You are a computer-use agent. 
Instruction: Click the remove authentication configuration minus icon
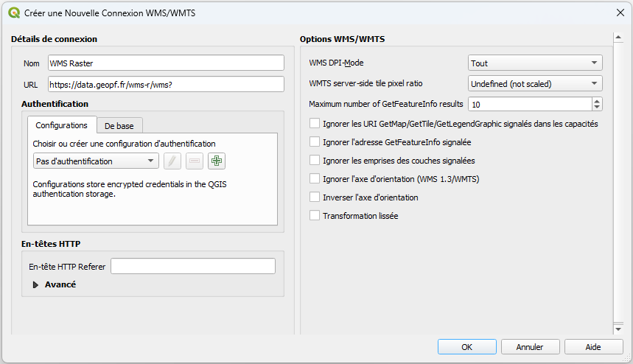coord(195,161)
